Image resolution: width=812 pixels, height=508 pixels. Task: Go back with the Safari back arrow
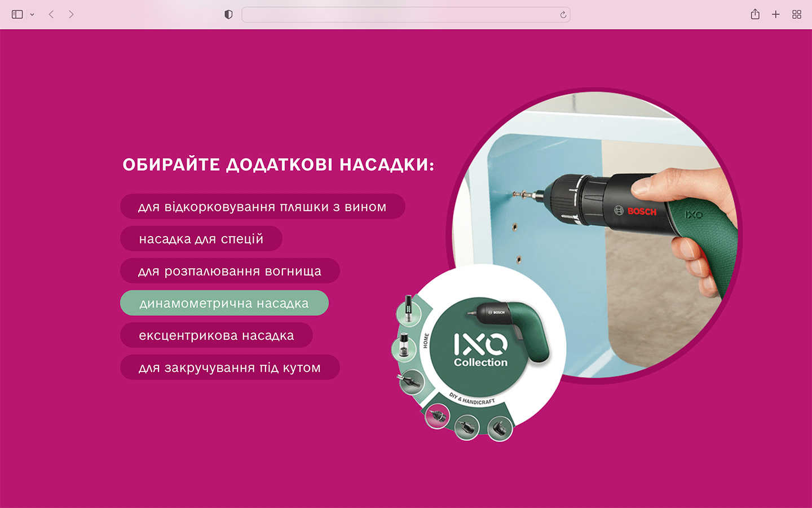point(51,15)
